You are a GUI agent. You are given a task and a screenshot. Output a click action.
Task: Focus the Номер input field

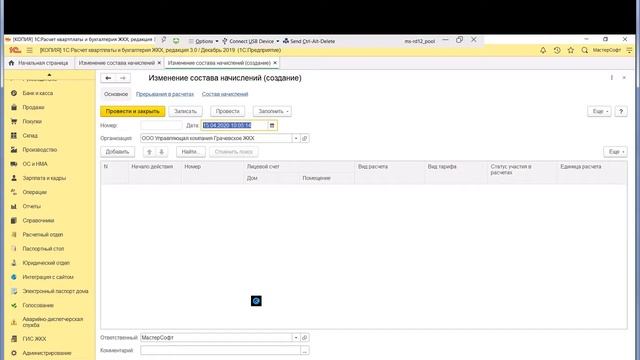click(x=161, y=125)
